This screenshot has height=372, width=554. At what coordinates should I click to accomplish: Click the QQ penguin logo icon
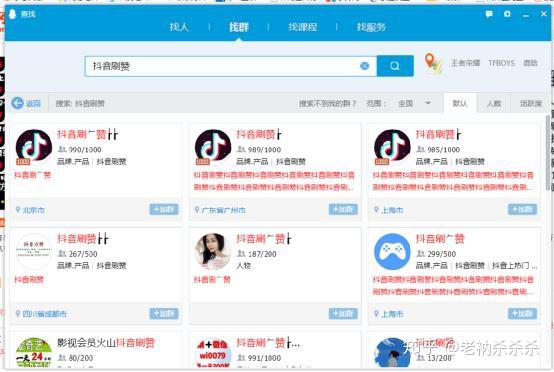pos(13,14)
